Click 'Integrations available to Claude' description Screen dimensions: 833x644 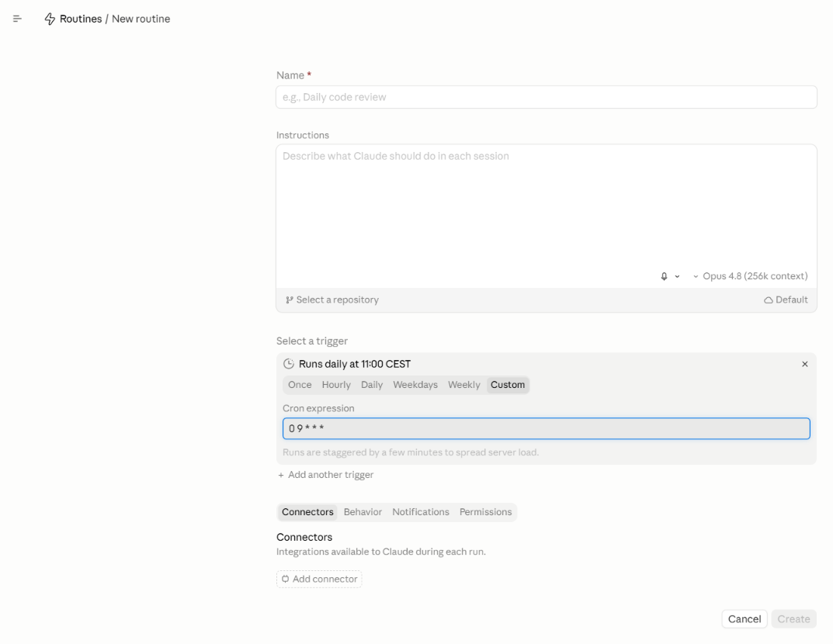point(381,552)
